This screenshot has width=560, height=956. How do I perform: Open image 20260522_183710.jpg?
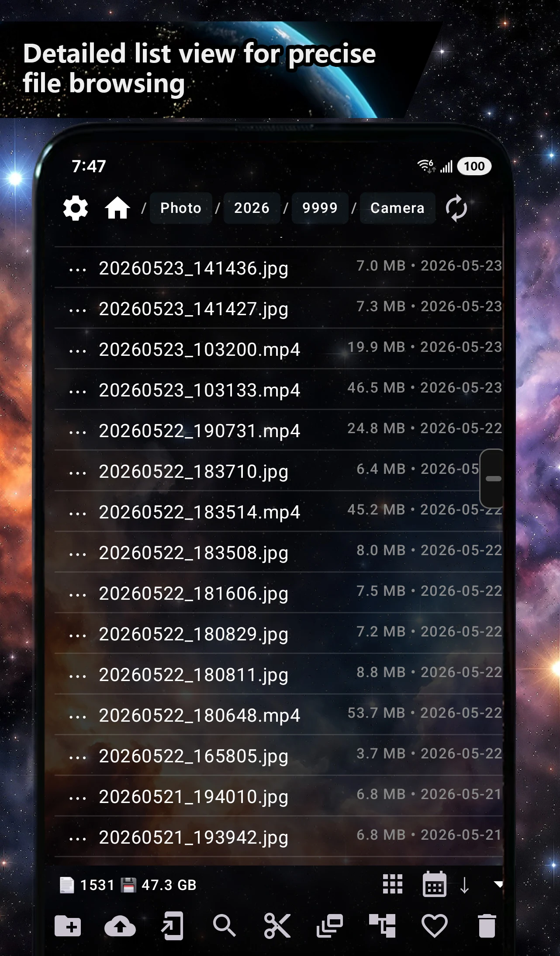pos(279,471)
